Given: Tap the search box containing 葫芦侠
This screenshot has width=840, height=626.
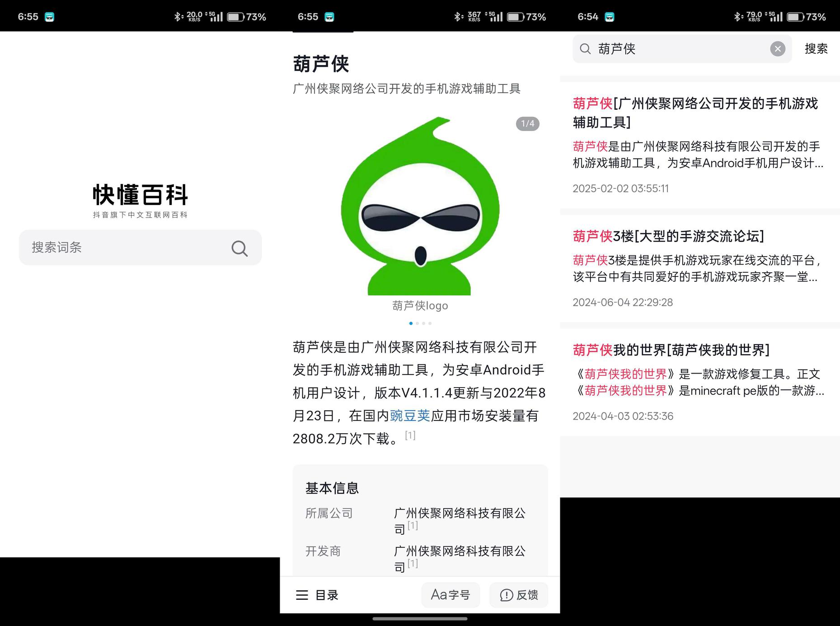Looking at the screenshot, I should 682,49.
